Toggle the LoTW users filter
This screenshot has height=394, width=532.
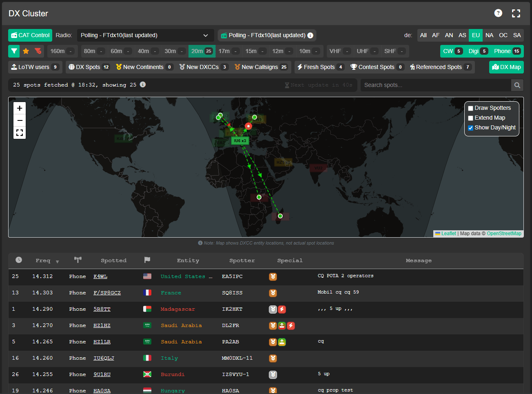point(35,67)
